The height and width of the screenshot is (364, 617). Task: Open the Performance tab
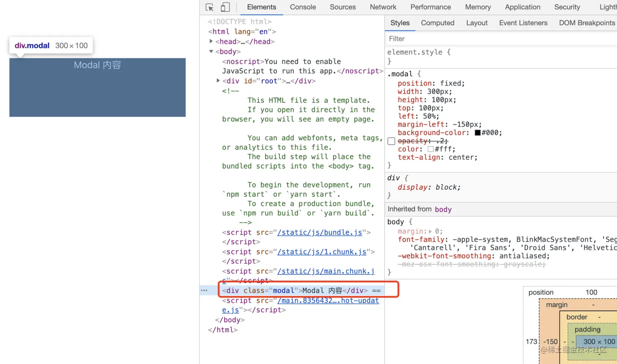click(x=430, y=7)
